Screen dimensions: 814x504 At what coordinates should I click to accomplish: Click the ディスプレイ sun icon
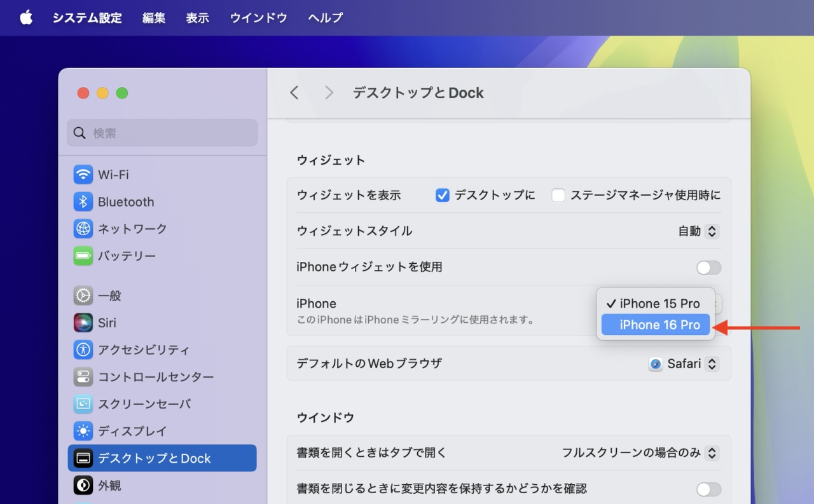83,431
